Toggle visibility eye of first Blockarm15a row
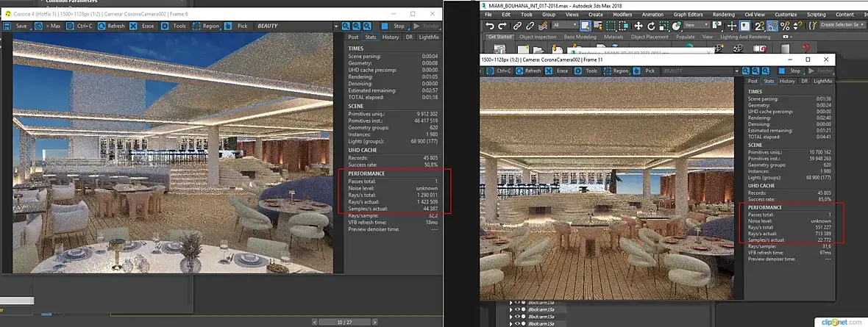This screenshot has width=868, height=327. (x=517, y=303)
